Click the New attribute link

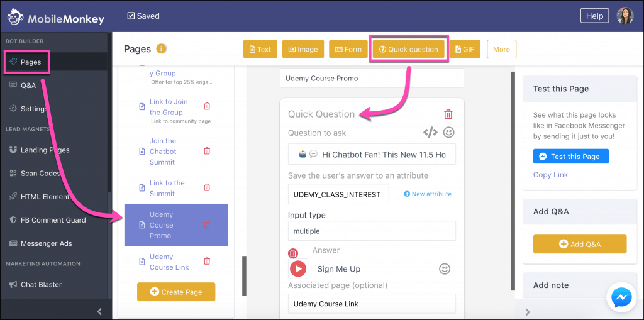[428, 194]
